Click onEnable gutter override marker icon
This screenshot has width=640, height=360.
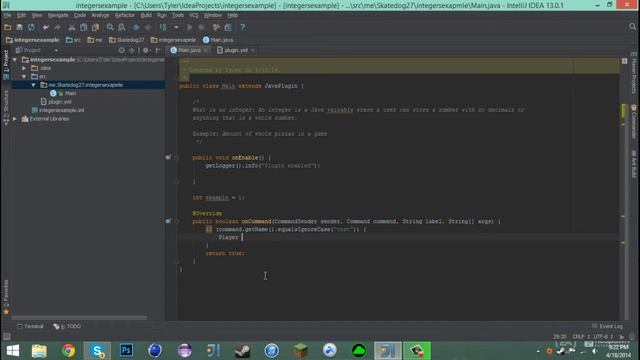168,157
